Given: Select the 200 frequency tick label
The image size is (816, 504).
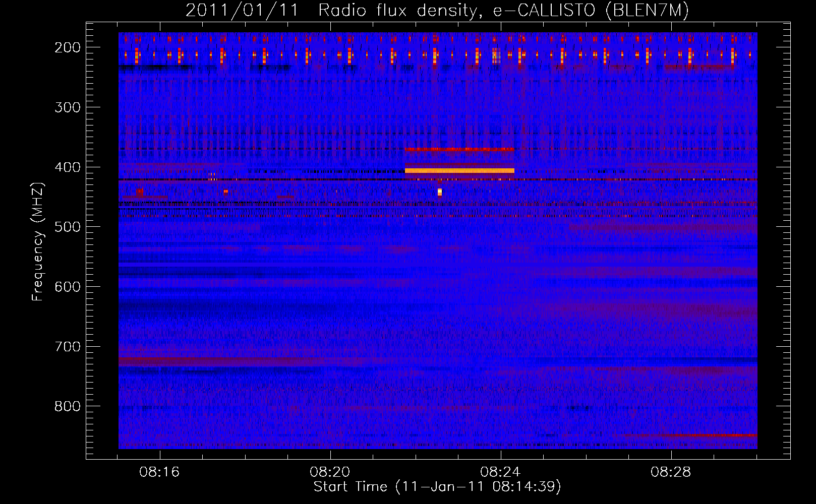Looking at the screenshot, I should tap(68, 47).
